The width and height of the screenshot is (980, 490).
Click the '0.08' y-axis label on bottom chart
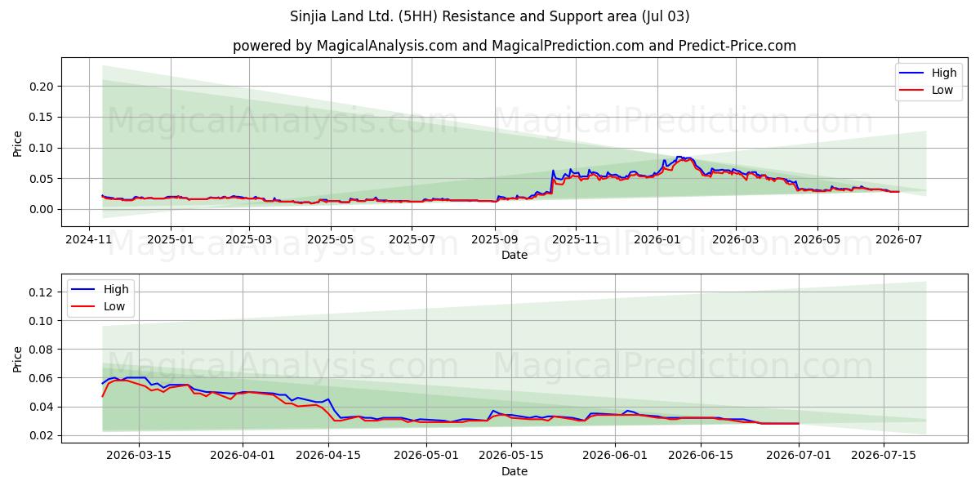(x=42, y=350)
